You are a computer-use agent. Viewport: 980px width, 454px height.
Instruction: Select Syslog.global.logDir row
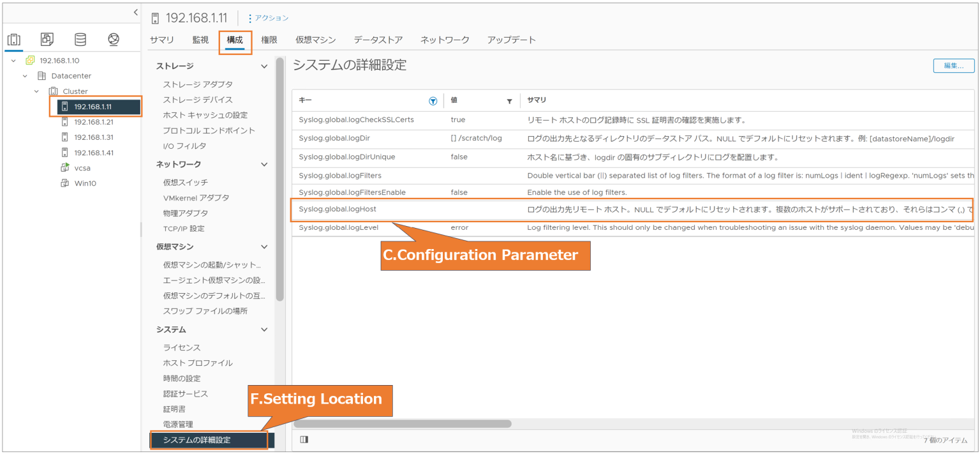634,139
